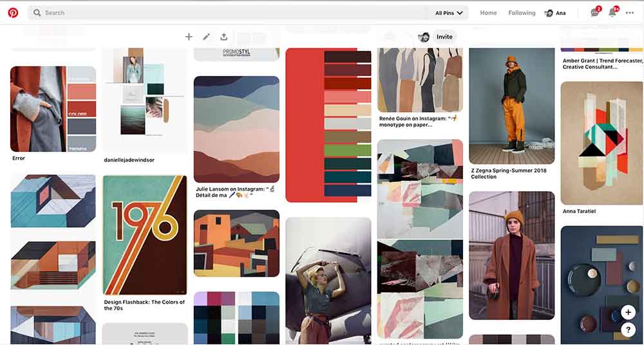Click Design Flashback: The Colors of the 70s
Viewport: 644px width, 345px height.
(x=144, y=304)
